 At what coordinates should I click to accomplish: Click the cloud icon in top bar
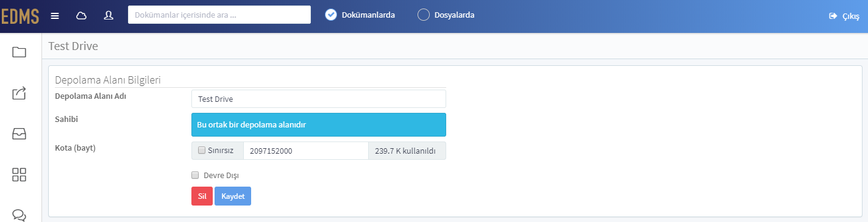pos(81,15)
